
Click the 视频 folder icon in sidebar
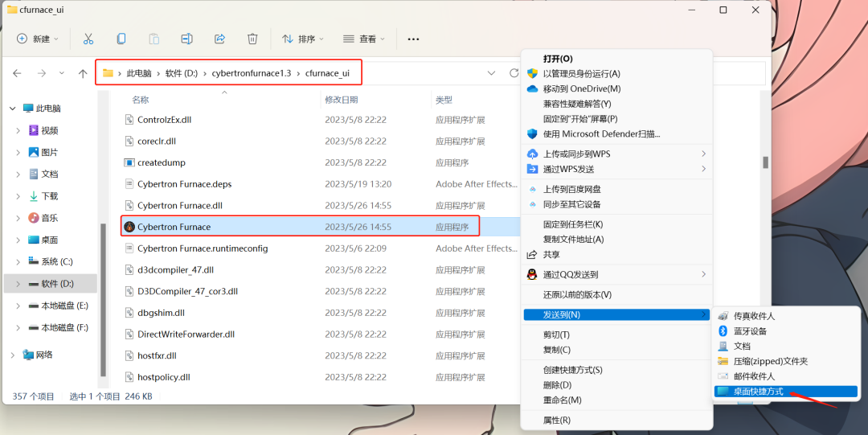(33, 130)
